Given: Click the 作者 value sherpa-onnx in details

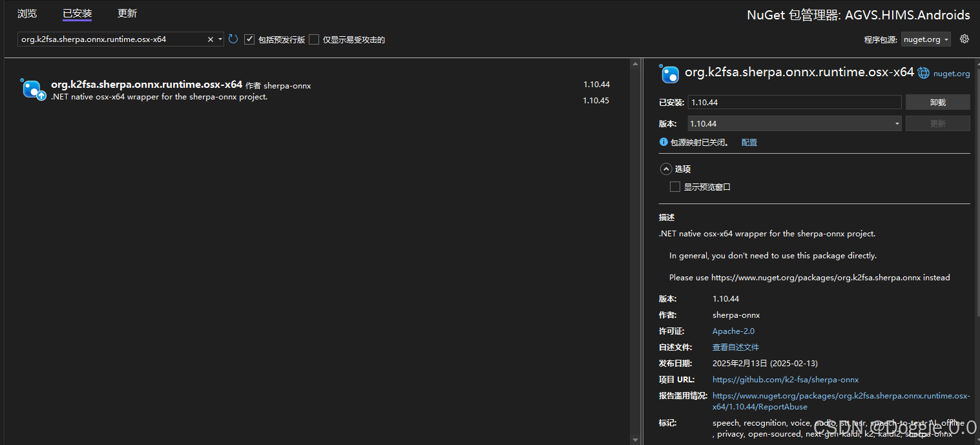Looking at the screenshot, I should [736, 315].
